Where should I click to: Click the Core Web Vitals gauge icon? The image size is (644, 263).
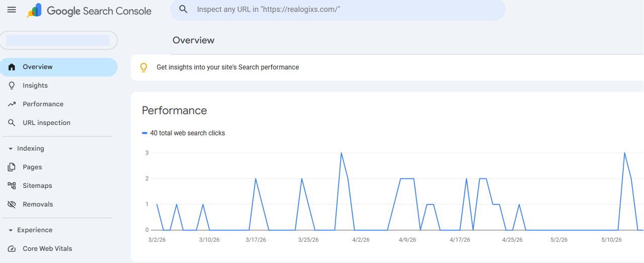[12, 249]
